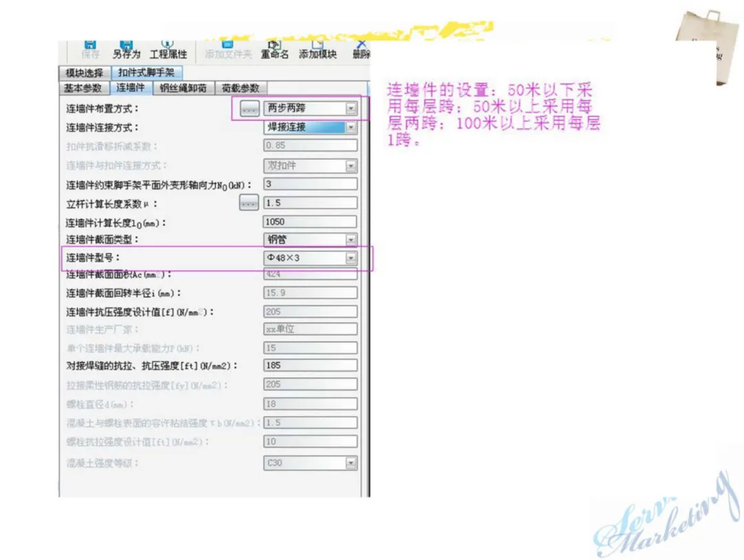
Task: Click the 删除 delete toolbar icon
Action: pyautogui.click(x=361, y=50)
